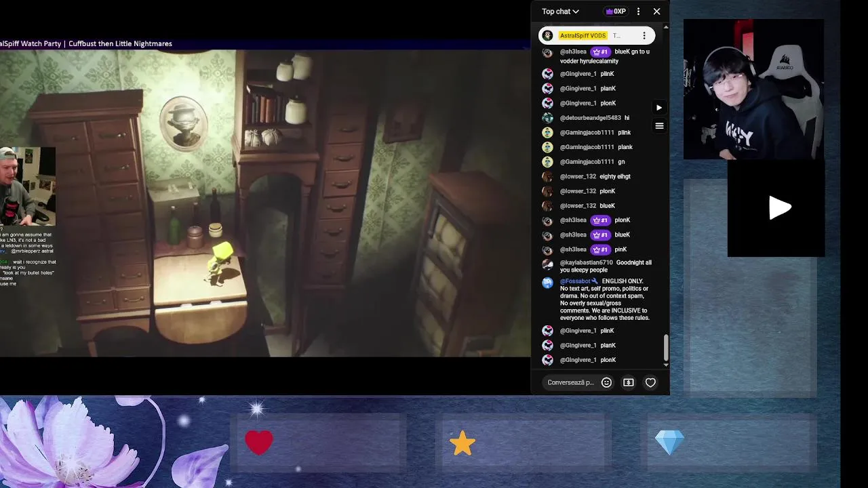The height and width of the screenshot is (488, 868).
Task: Click the gold star icon in bottom panel
Action: (462, 443)
